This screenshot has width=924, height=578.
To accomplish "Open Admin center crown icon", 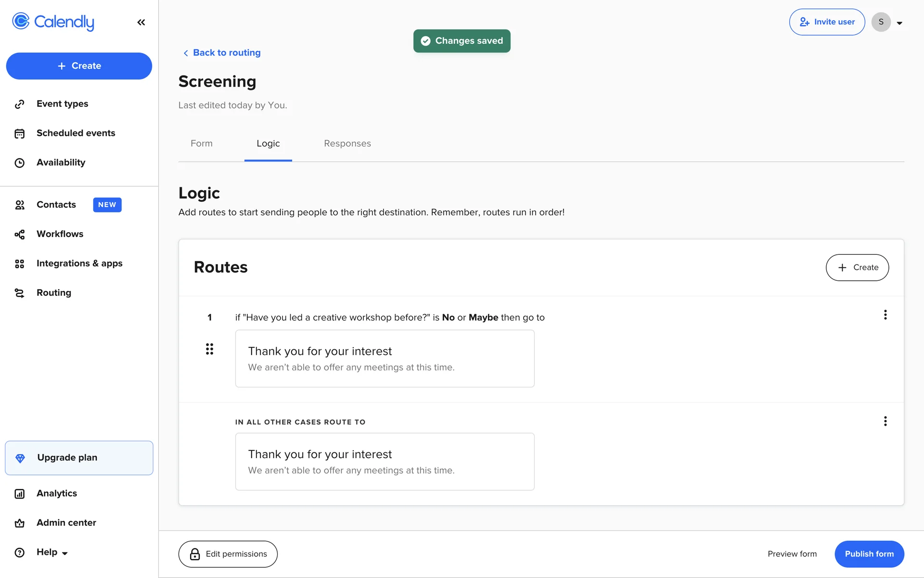I will click(x=19, y=523).
